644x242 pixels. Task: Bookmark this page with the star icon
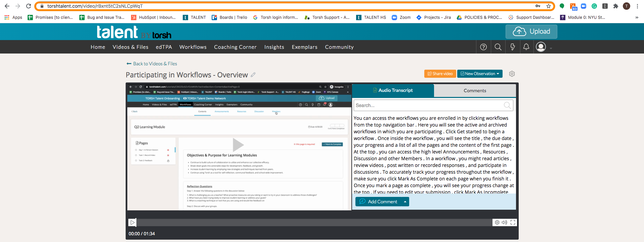[548, 6]
